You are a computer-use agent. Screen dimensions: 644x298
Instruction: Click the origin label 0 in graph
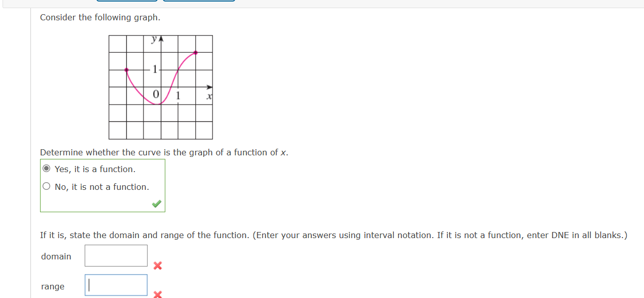(x=155, y=93)
